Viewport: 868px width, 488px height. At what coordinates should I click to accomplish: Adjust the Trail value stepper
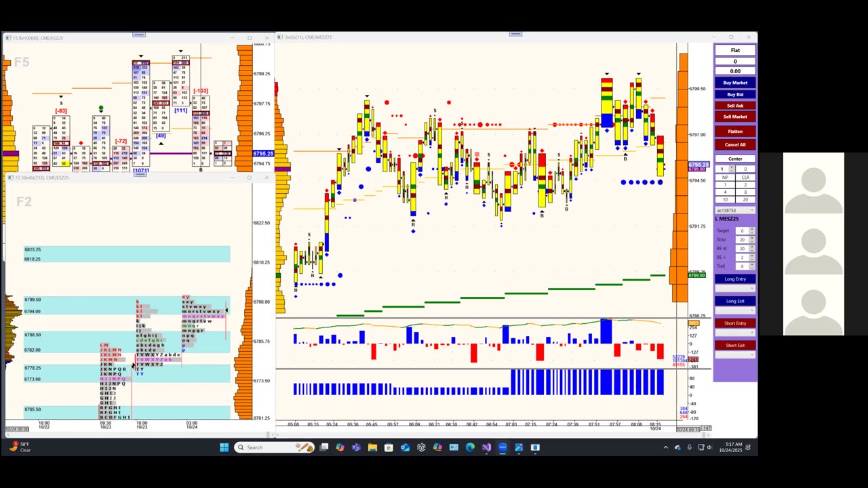[x=751, y=266]
